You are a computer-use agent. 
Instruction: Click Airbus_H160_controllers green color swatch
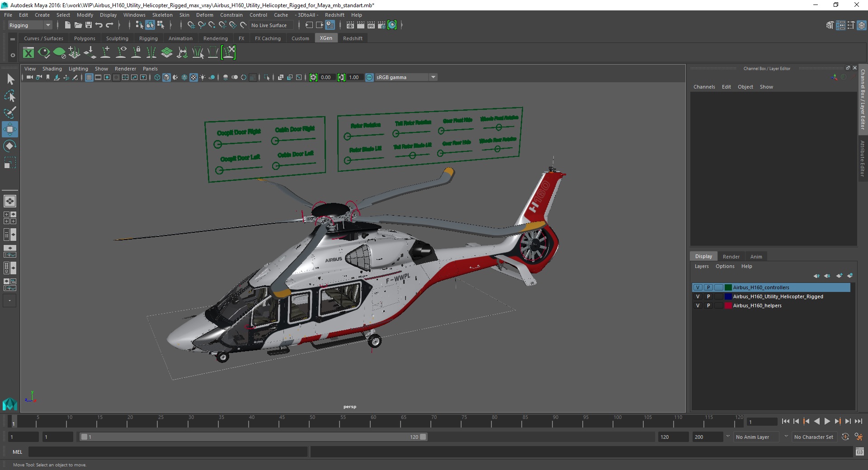728,287
